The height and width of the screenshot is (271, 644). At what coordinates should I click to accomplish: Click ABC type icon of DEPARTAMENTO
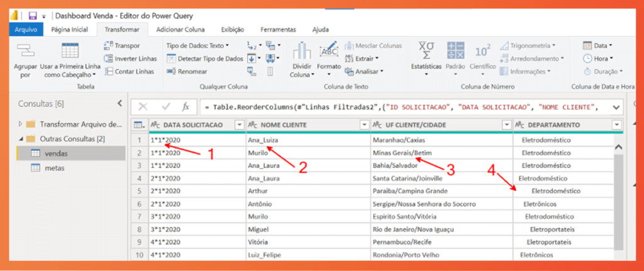(x=519, y=124)
